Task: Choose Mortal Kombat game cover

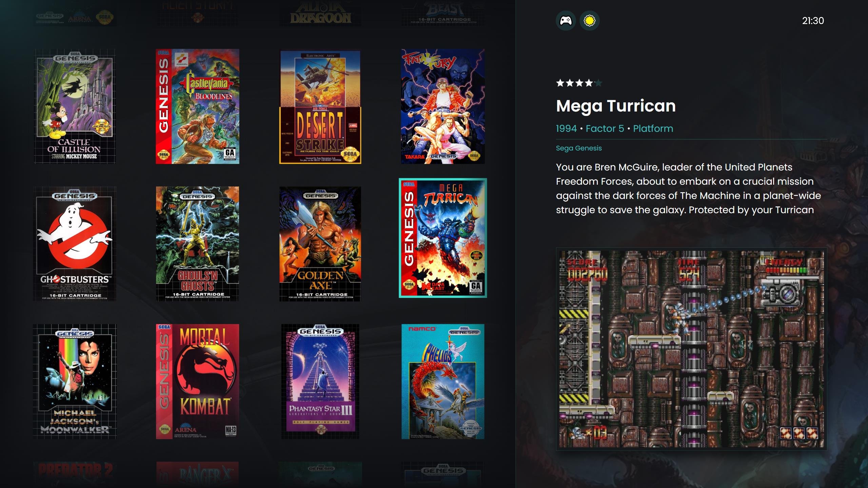Action: pos(197,382)
